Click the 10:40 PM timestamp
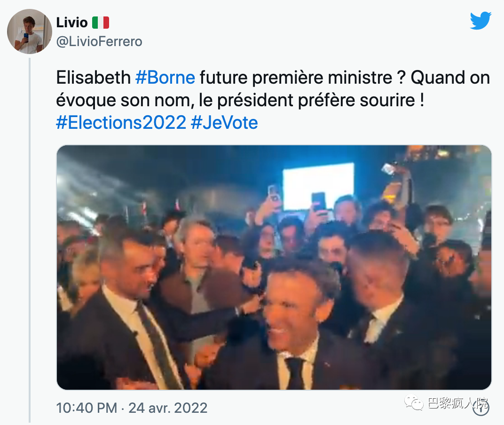This screenshot has width=504, height=425. (86, 408)
